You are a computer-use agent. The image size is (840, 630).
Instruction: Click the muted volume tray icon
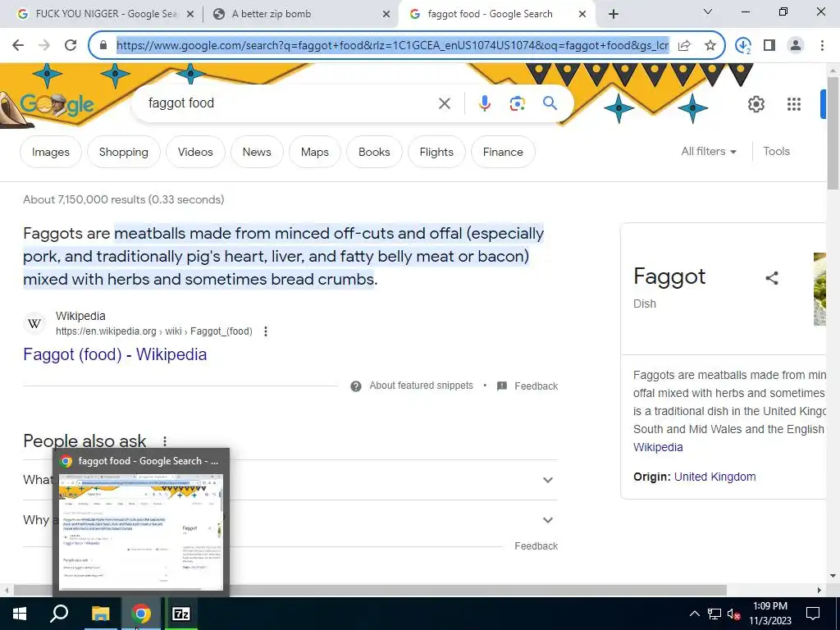[733, 614]
